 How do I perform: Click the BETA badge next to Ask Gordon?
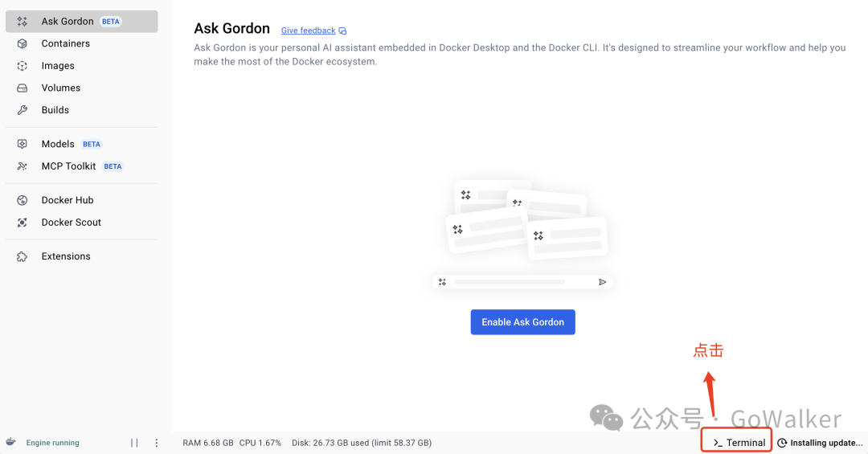(111, 22)
